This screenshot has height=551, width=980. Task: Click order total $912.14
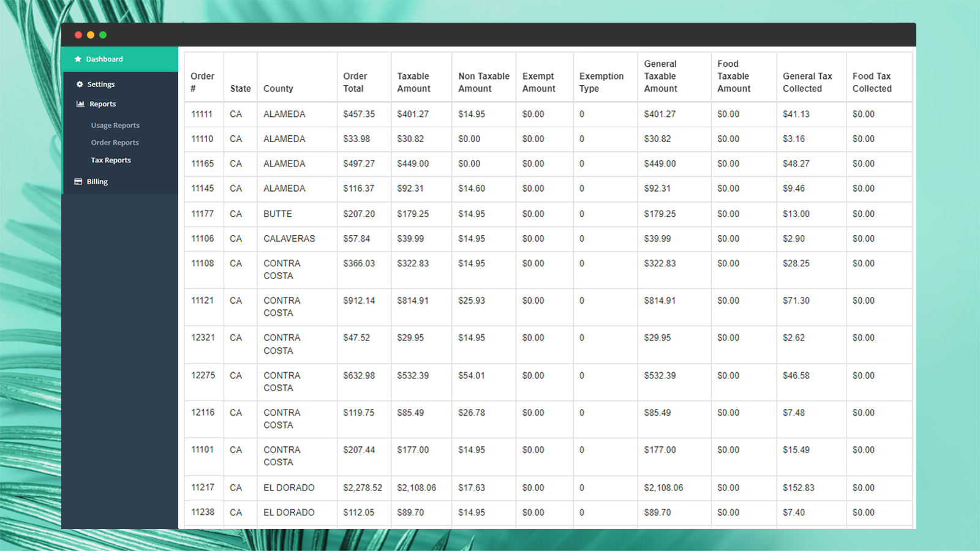point(359,301)
